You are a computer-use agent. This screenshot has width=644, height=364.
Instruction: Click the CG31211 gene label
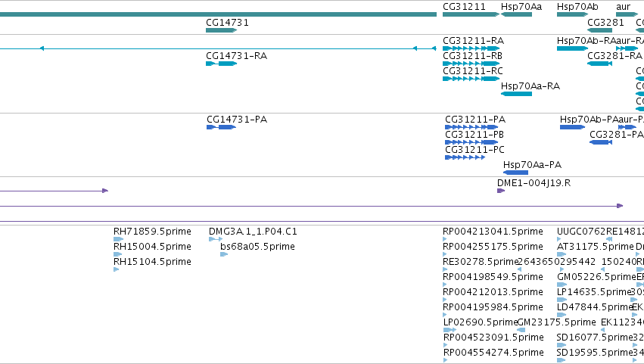(x=464, y=7)
